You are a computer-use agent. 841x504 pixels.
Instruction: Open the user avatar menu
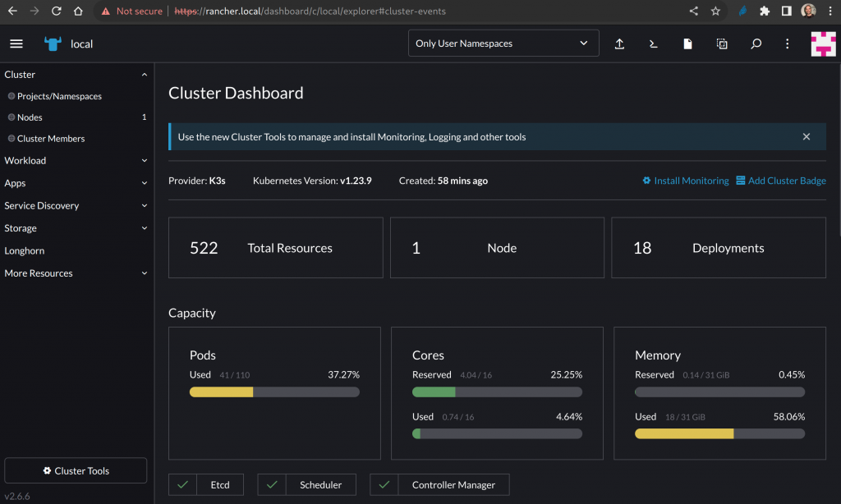[823, 44]
